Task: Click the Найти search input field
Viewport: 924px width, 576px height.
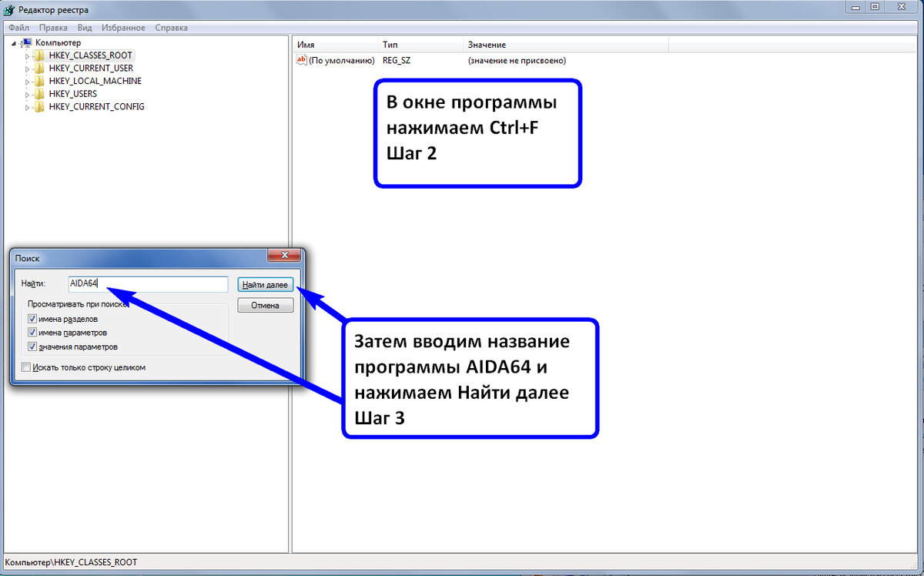Action: click(x=148, y=284)
